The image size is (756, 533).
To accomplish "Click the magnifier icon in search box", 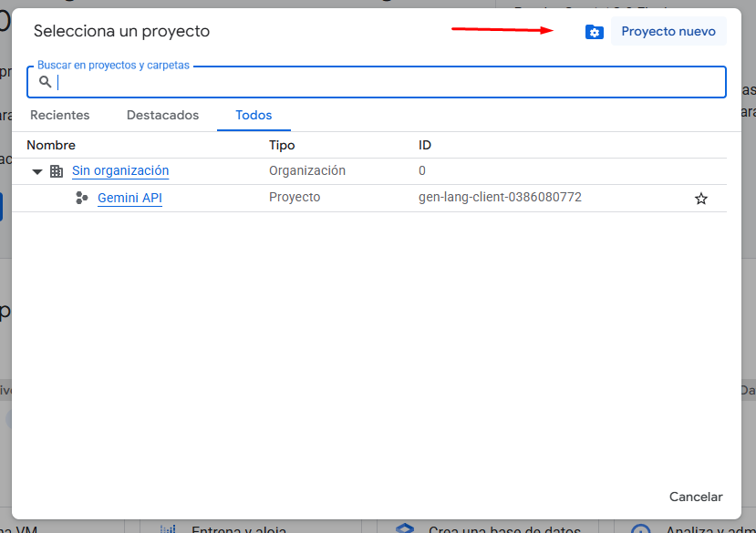I will pyautogui.click(x=46, y=82).
